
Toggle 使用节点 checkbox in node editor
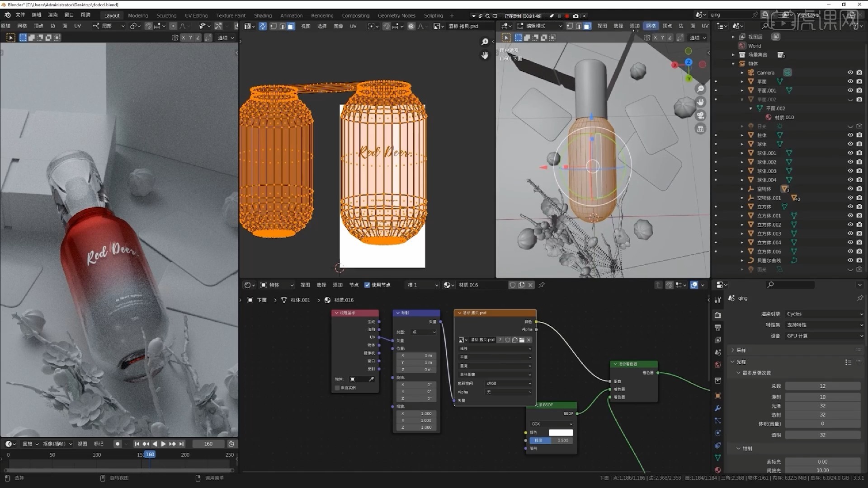click(367, 285)
